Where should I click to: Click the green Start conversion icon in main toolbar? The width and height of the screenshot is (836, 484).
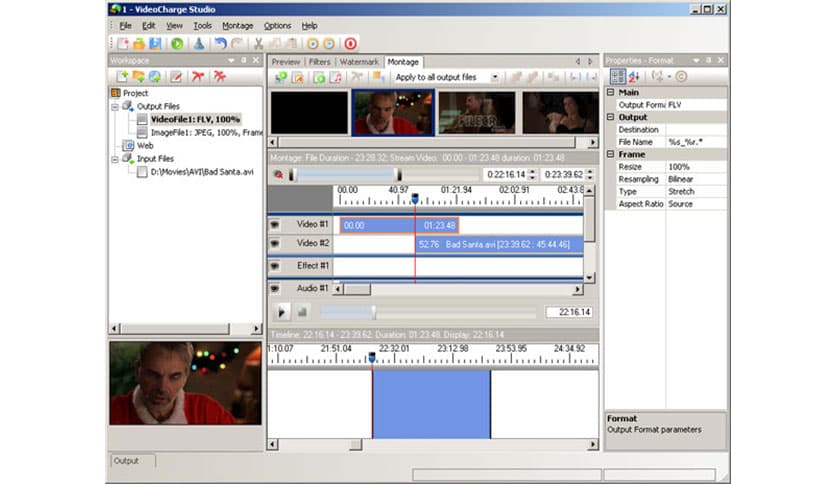[x=177, y=44]
